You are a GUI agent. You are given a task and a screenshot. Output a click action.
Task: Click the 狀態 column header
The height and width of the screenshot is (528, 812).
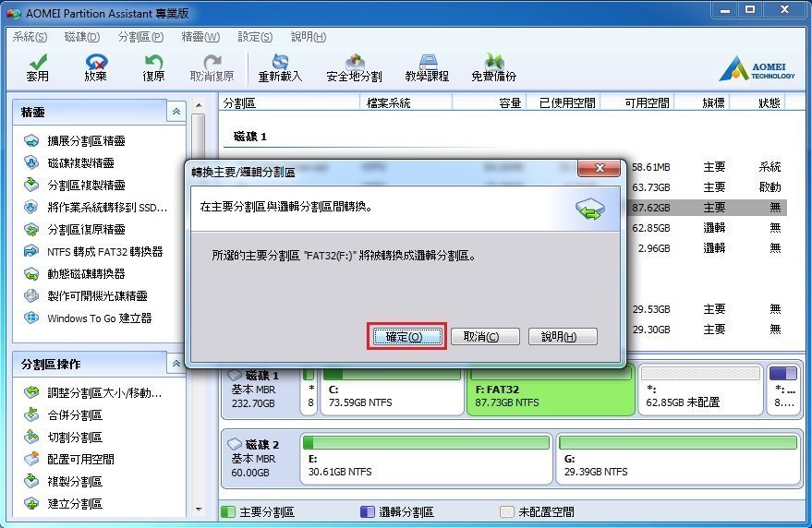[770, 103]
